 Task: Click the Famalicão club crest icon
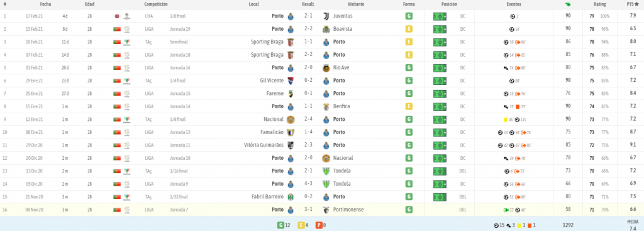(291, 132)
